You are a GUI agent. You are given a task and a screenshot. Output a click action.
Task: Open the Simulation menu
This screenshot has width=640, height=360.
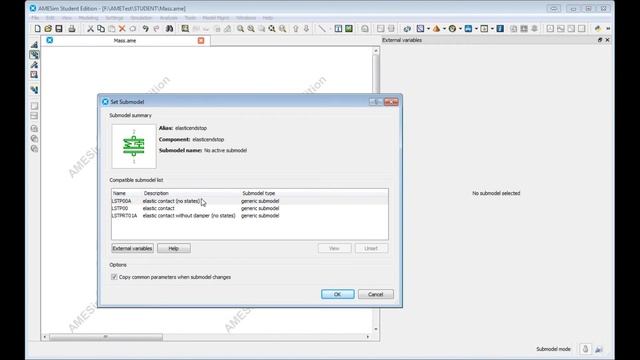141,18
